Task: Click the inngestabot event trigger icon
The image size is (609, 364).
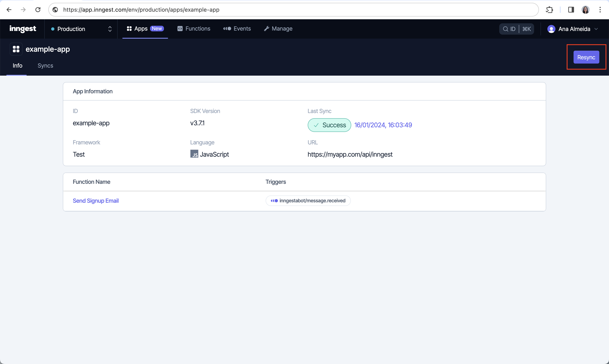Action: (274, 200)
